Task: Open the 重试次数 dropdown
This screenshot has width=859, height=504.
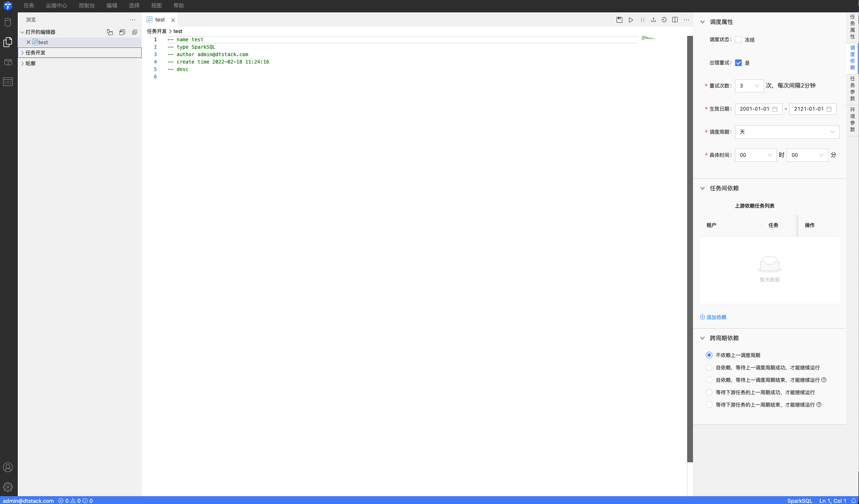Action: point(749,86)
